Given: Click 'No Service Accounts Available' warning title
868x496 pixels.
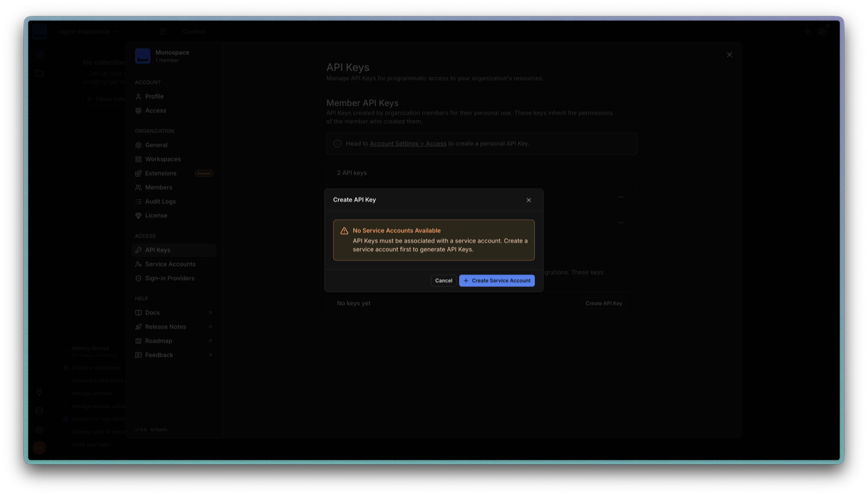Looking at the screenshot, I should coord(397,230).
